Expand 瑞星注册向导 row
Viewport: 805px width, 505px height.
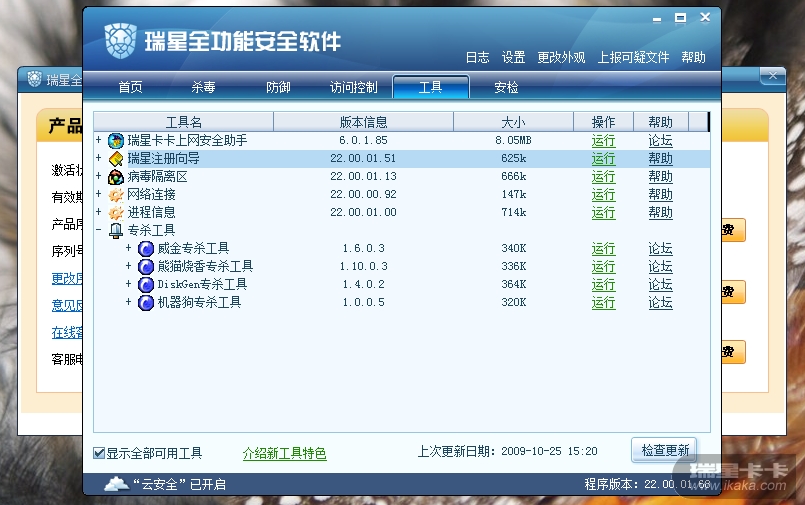pyautogui.click(x=99, y=157)
